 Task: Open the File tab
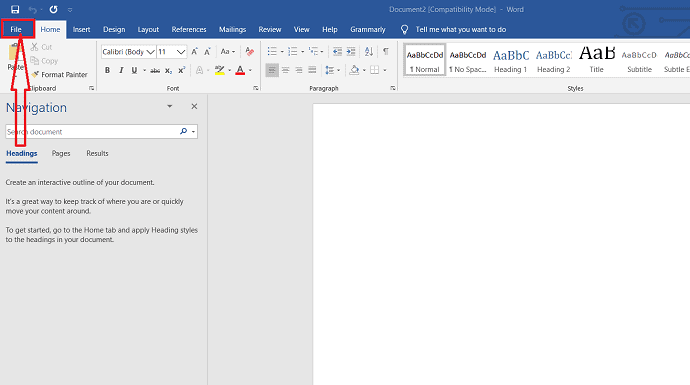16,29
